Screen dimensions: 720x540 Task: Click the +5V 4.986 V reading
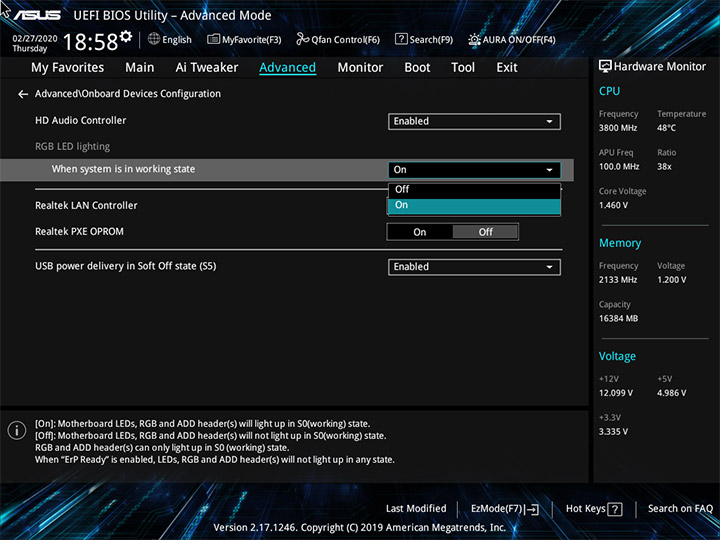pos(671,393)
